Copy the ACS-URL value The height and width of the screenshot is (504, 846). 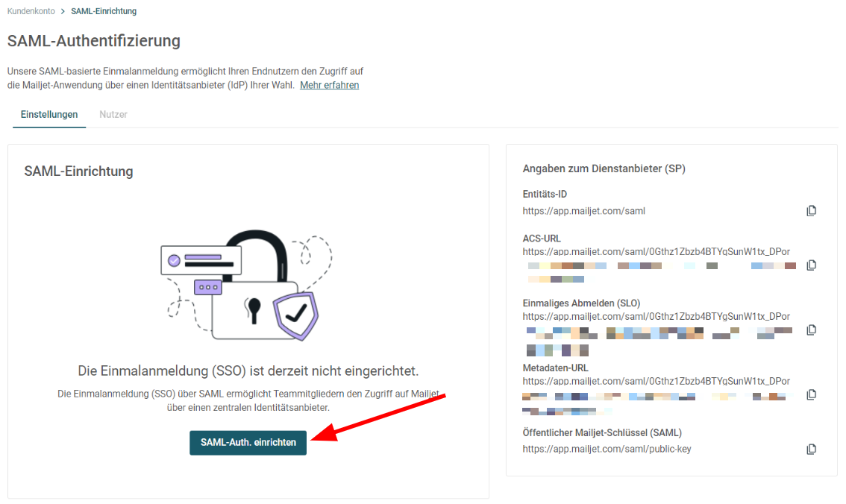point(811,265)
